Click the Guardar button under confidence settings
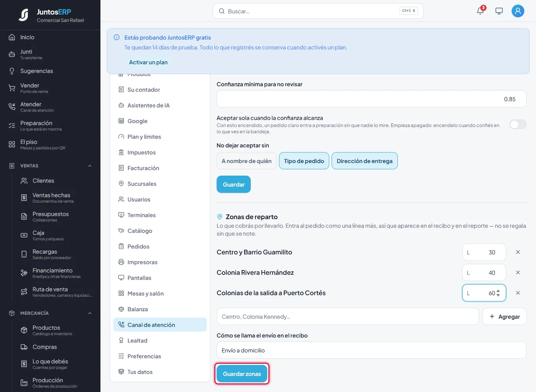The image size is (536, 392). (x=233, y=184)
